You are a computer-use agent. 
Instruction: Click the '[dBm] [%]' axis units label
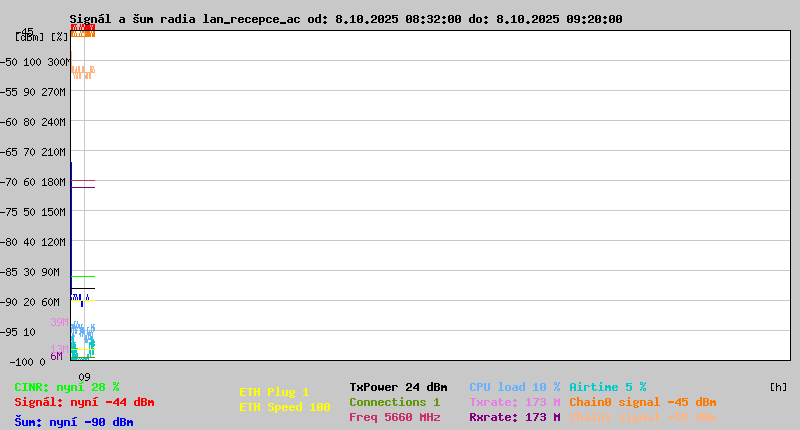[41, 37]
